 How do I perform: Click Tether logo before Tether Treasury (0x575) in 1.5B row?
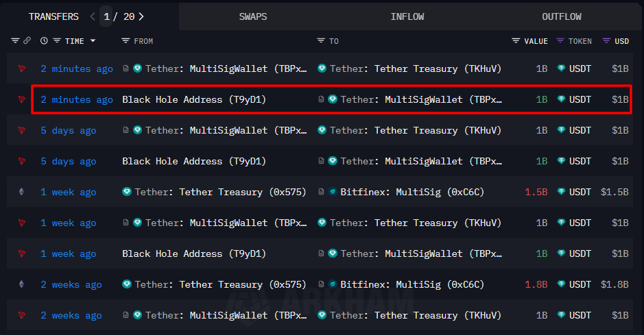pos(127,192)
